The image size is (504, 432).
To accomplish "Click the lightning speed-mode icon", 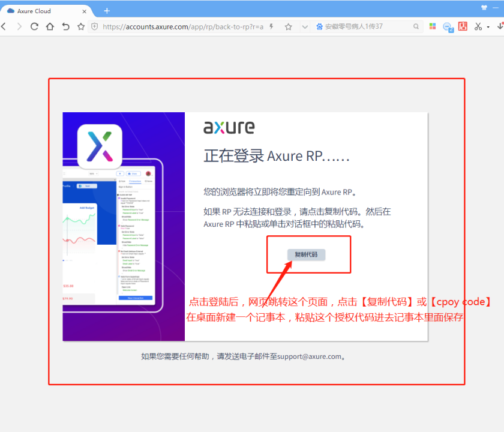I will (271, 26).
